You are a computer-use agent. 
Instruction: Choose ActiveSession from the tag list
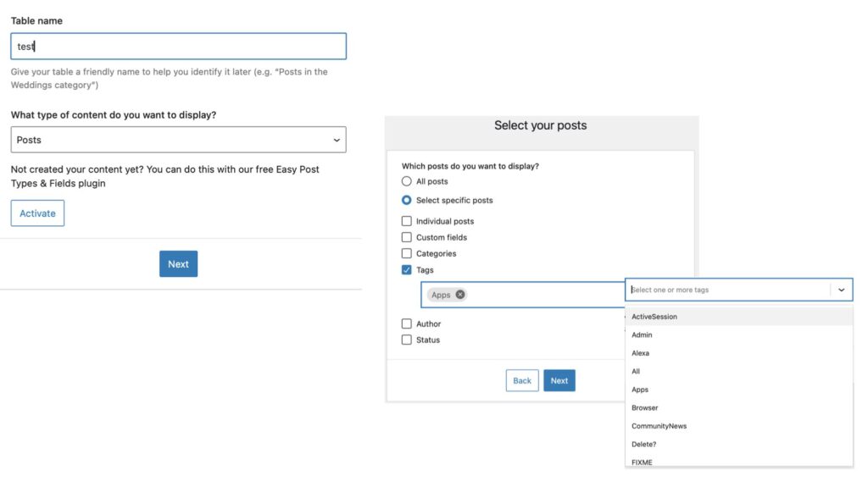click(654, 317)
